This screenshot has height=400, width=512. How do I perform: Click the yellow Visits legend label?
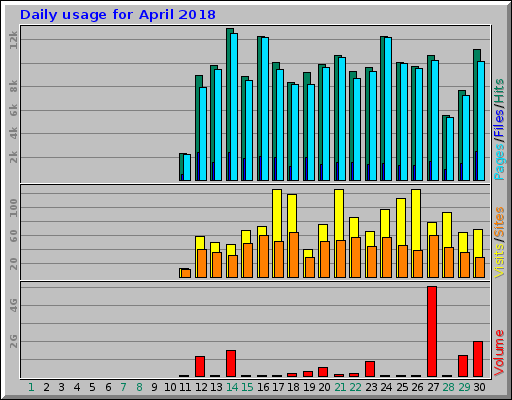(x=499, y=261)
